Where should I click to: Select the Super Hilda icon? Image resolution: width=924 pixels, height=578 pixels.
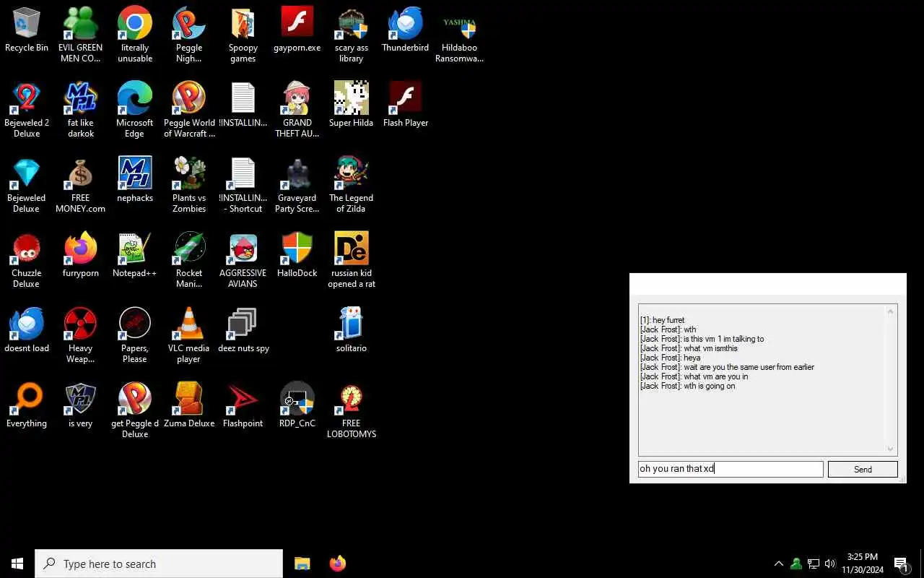[352, 98]
